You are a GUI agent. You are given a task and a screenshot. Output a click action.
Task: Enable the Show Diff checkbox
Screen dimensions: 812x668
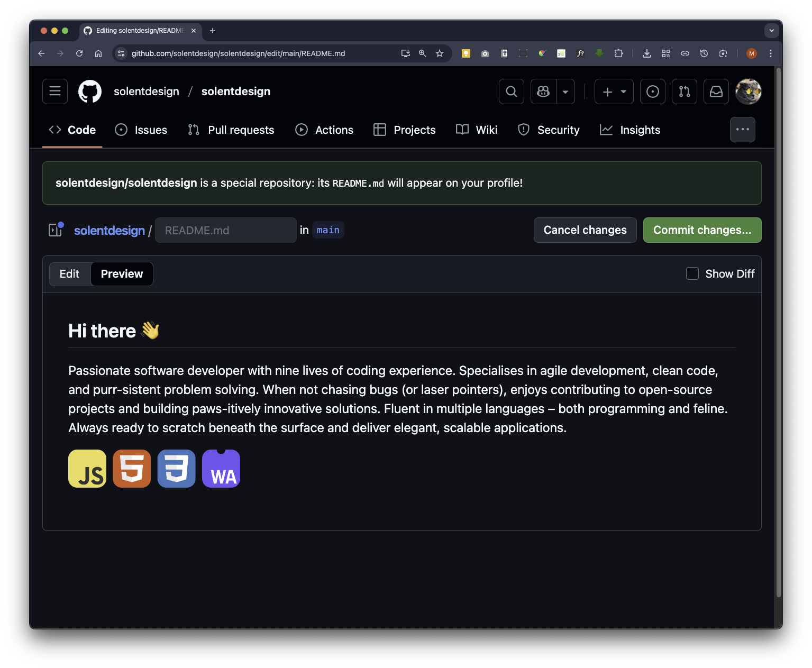(x=692, y=273)
